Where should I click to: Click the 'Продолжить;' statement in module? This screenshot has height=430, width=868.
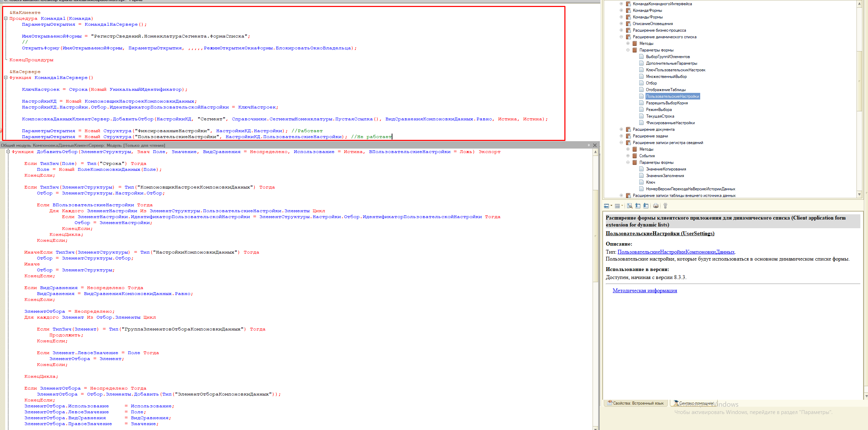point(66,335)
